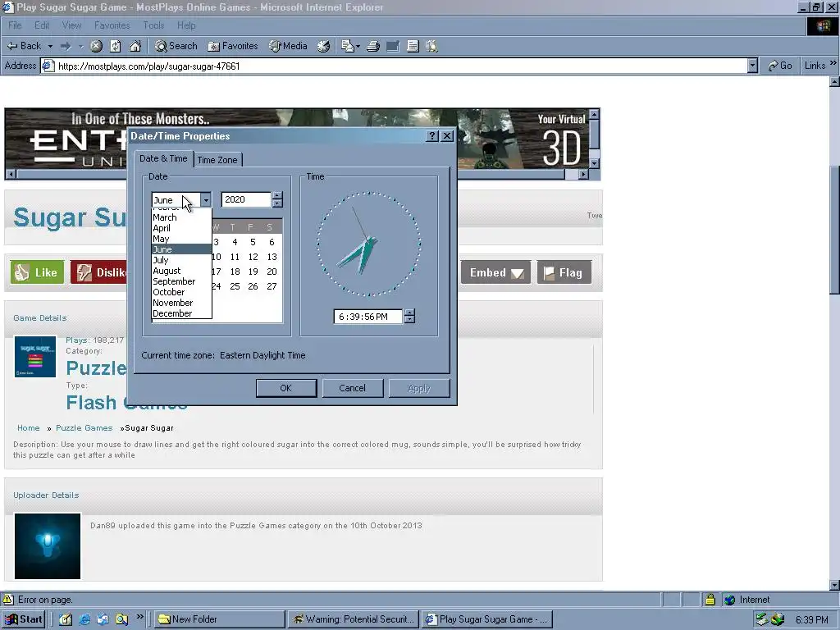The image size is (840, 630).
Task: Decrease the year with down spinner
Action: (x=277, y=203)
